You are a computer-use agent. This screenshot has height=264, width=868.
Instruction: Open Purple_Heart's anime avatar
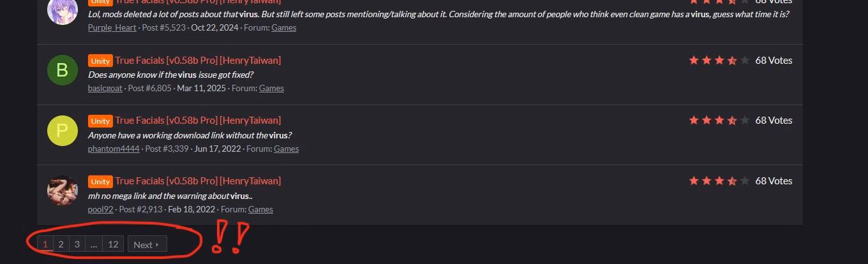[x=62, y=10]
